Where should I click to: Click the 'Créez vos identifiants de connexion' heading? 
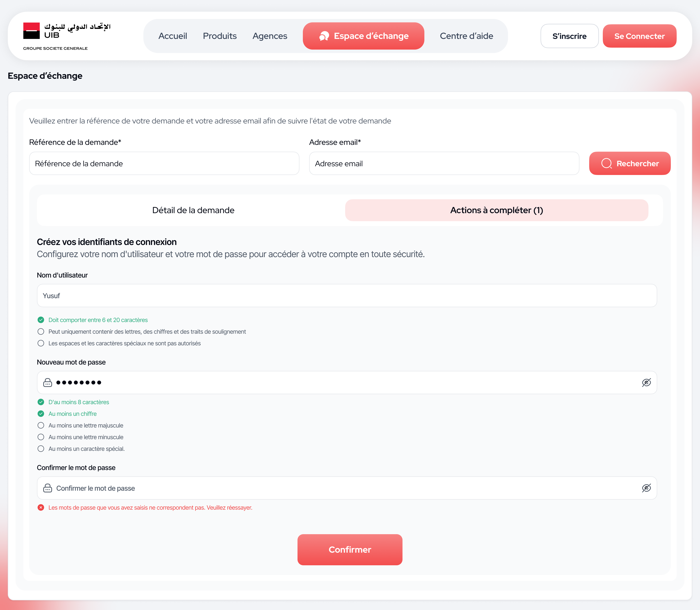(106, 242)
